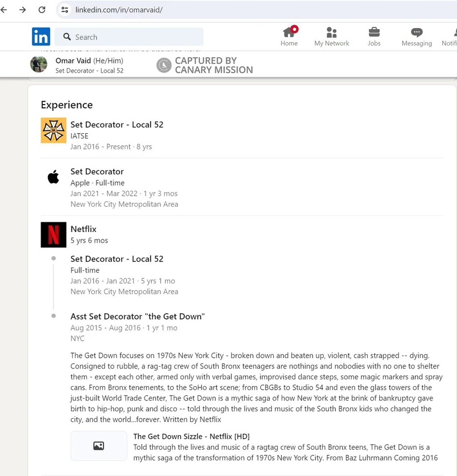Click the Jan 2016 - Present · 8 yrs date
457x476 pixels.
[111, 147]
